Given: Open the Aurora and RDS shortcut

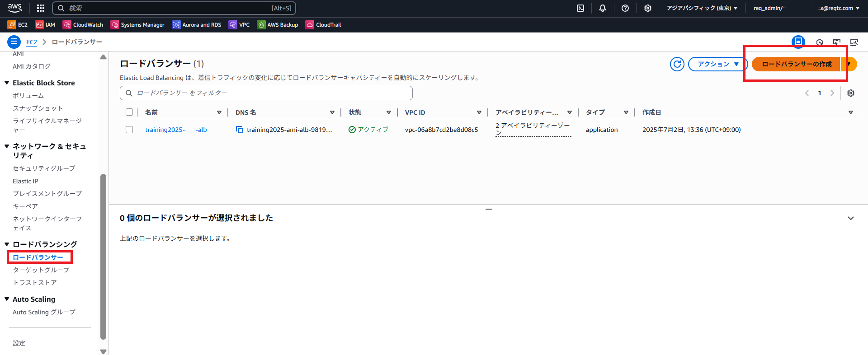Looking at the screenshot, I should pos(197,25).
